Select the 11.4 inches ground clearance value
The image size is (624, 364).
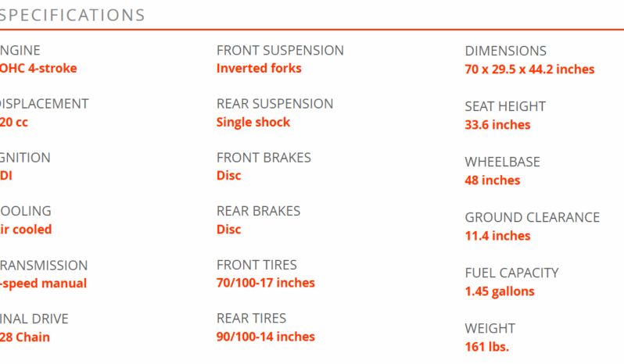click(x=497, y=236)
